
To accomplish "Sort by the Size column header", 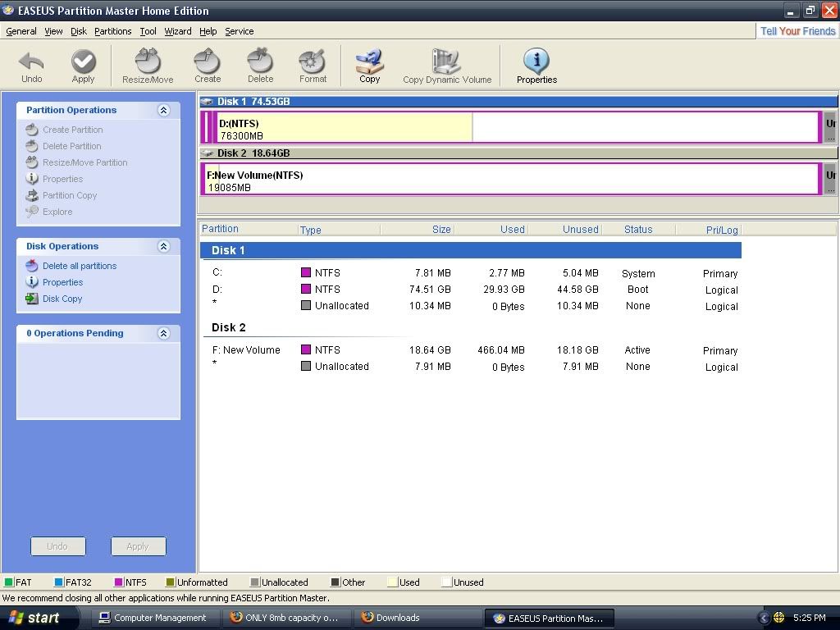I will point(416,230).
